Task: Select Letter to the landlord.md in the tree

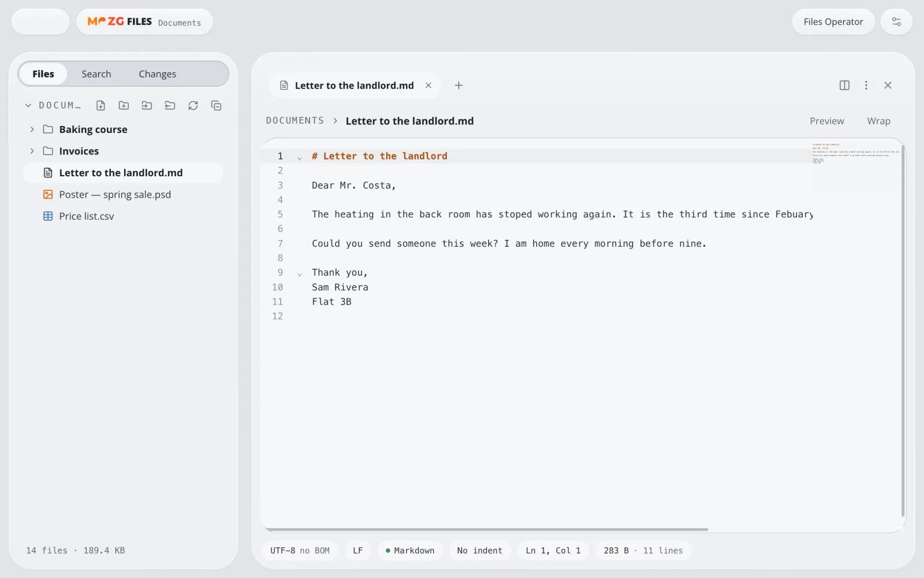Action: 123,173
